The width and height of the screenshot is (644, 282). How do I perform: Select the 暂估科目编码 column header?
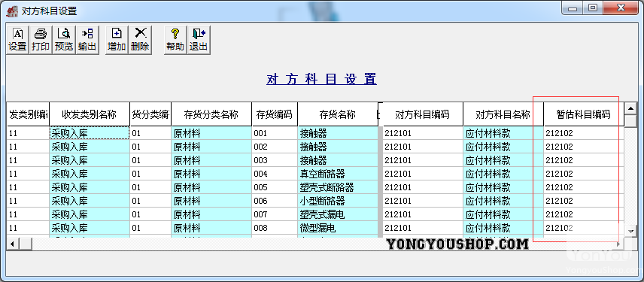[584, 114]
